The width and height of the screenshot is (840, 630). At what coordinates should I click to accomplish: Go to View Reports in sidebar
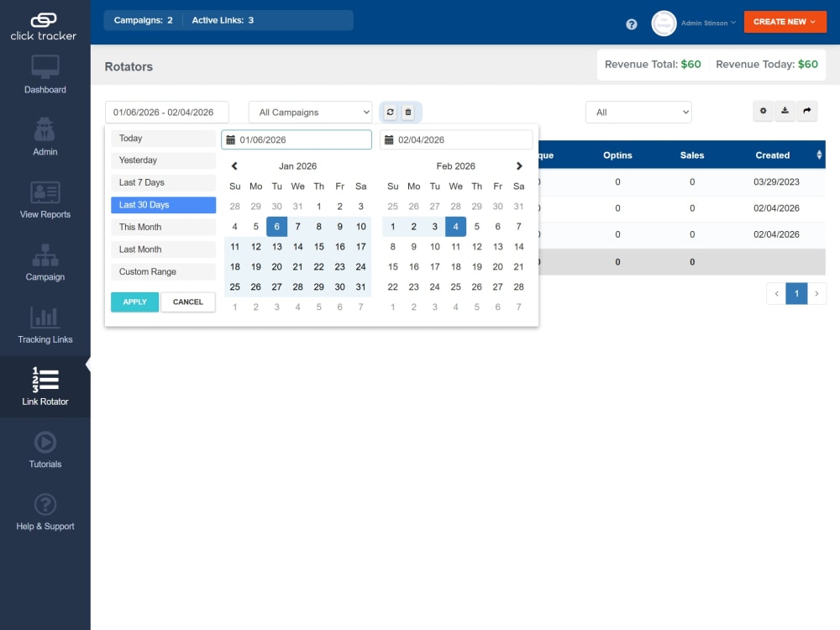pyautogui.click(x=45, y=199)
